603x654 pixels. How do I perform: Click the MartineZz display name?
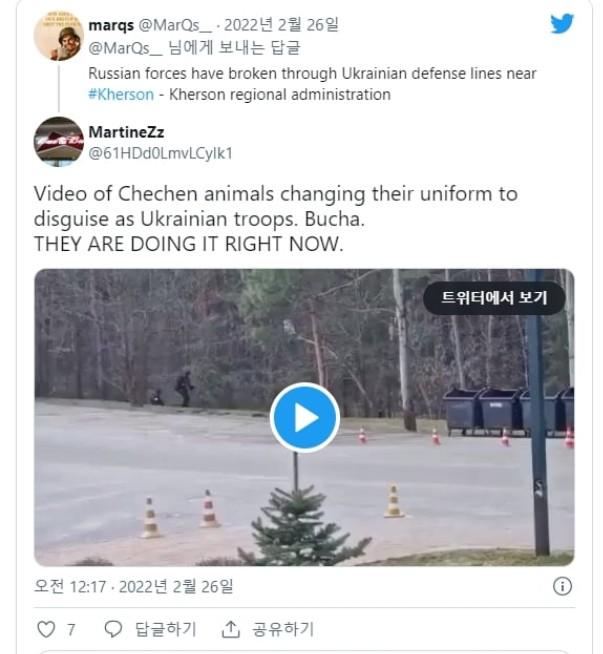126,132
